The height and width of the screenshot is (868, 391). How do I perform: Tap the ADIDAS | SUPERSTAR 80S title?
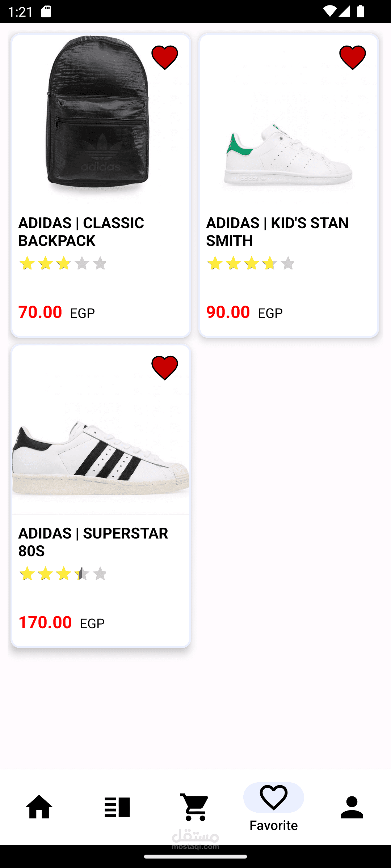(x=93, y=542)
